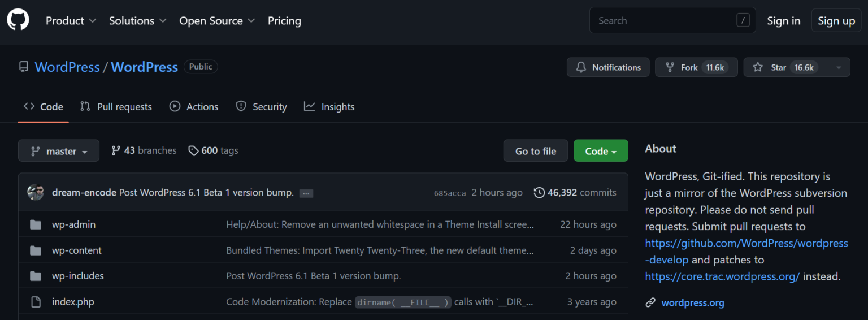Switch to the Security tab
868x320 pixels.
pyautogui.click(x=261, y=106)
